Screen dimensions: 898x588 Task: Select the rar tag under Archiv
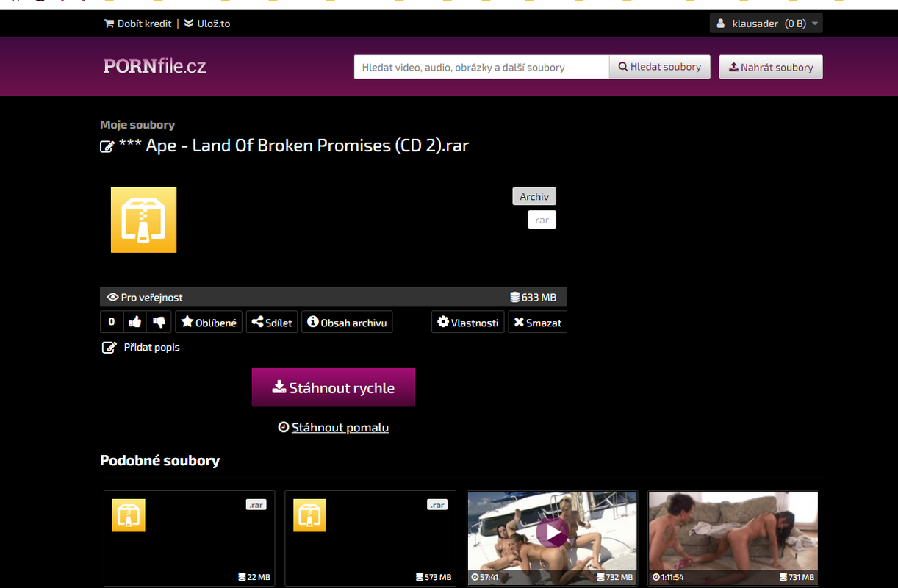[542, 220]
